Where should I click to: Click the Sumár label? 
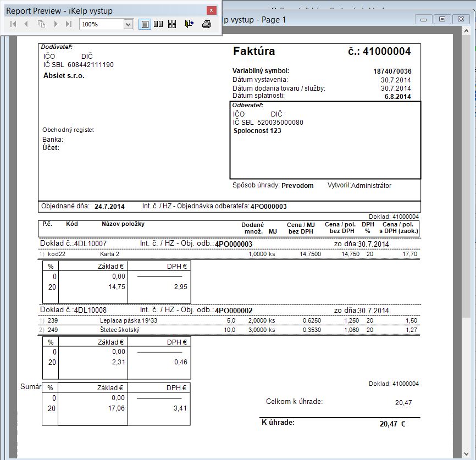pyautogui.click(x=30, y=386)
